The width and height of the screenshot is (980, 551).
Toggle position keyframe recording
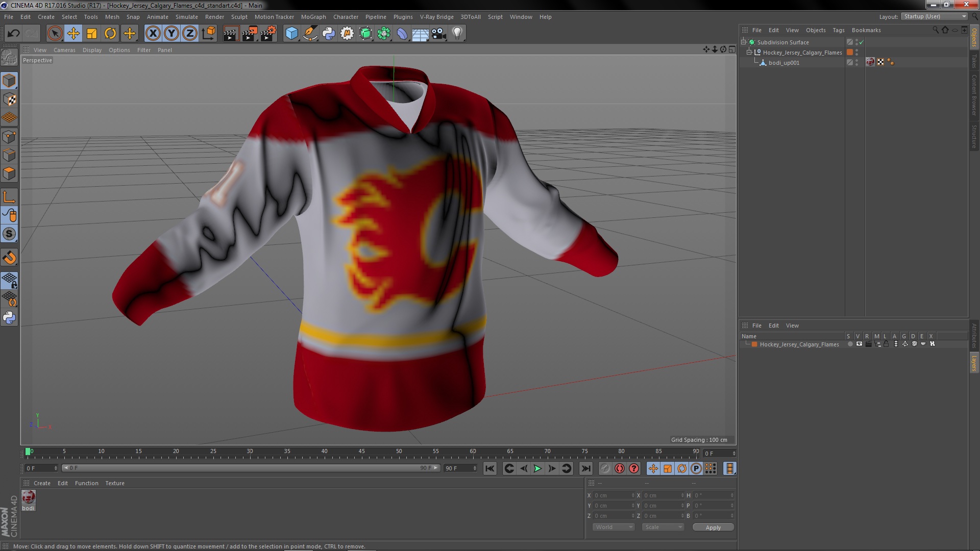click(653, 468)
